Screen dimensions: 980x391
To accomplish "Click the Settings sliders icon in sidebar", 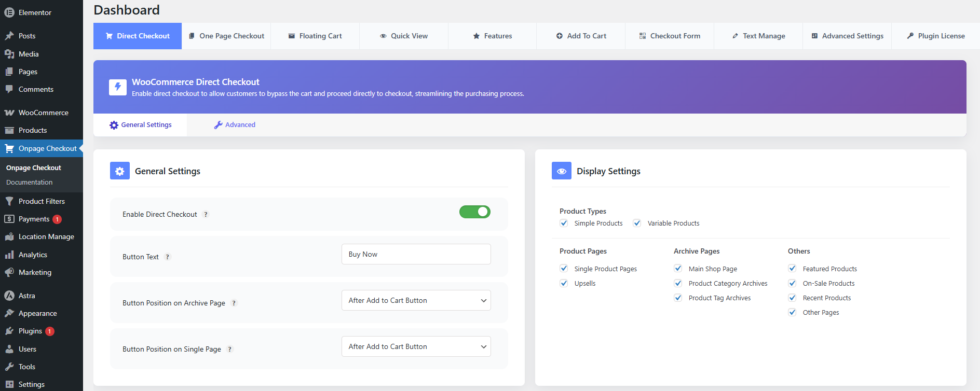I will tap(9, 384).
